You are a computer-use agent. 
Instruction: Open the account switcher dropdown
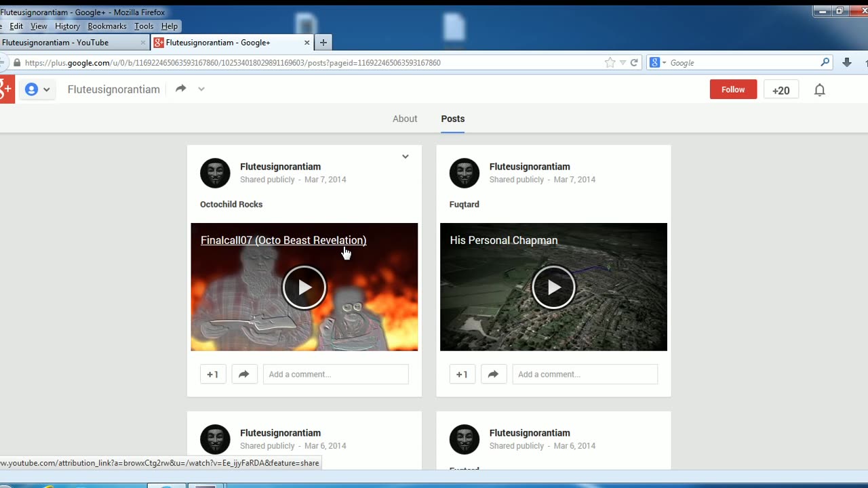[37, 89]
